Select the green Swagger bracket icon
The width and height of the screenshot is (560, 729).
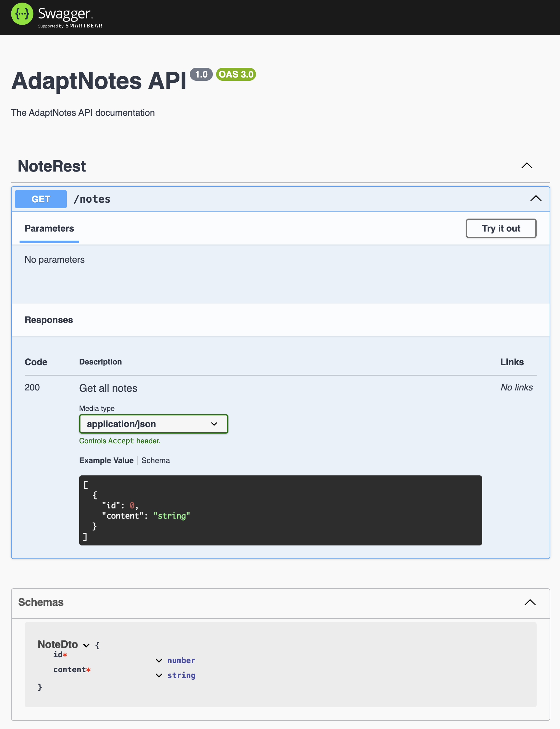click(x=22, y=14)
